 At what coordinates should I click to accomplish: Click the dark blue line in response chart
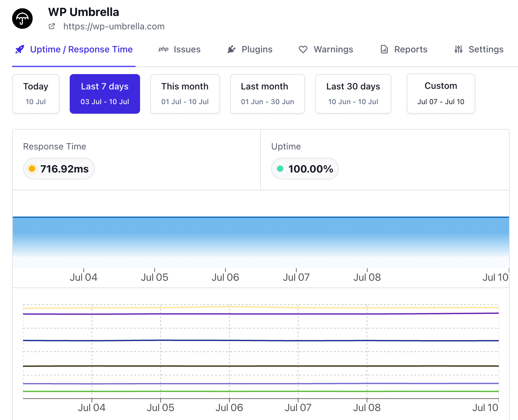point(261,340)
